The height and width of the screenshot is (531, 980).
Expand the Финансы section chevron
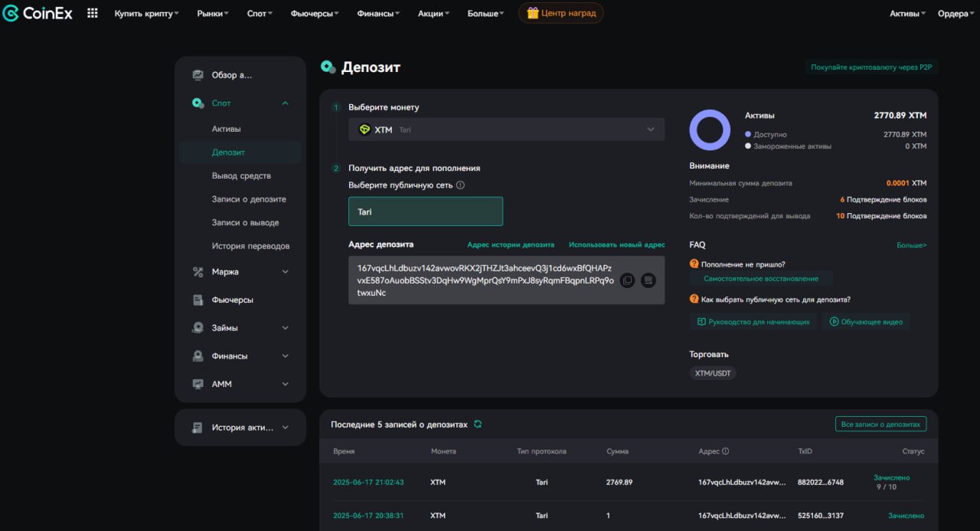[285, 356]
